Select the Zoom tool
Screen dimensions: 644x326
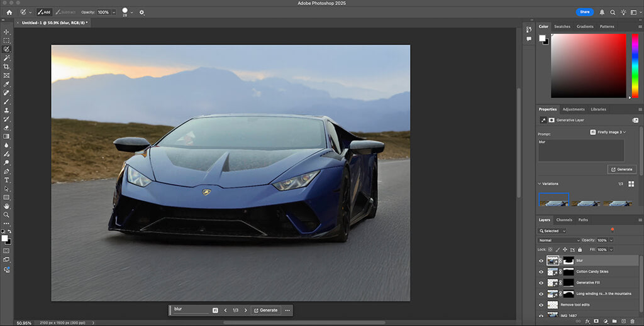tap(6, 215)
